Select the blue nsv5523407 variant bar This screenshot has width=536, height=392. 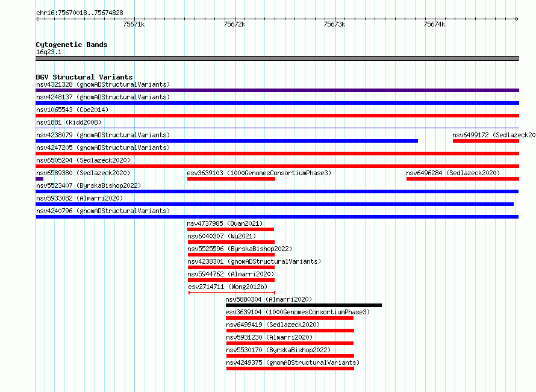277,191
